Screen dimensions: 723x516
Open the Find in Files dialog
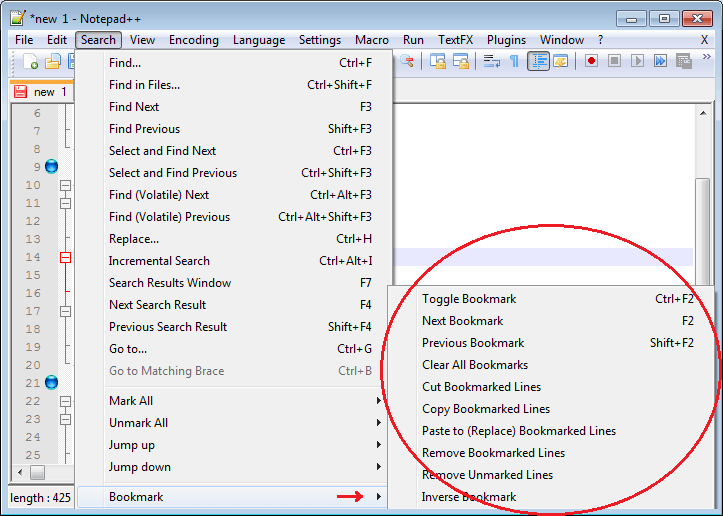[145, 85]
